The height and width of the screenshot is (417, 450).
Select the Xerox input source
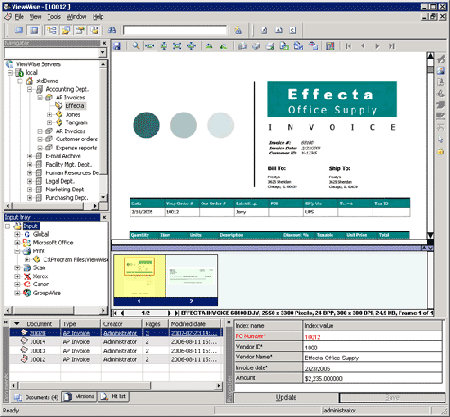pyautogui.click(x=40, y=276)
